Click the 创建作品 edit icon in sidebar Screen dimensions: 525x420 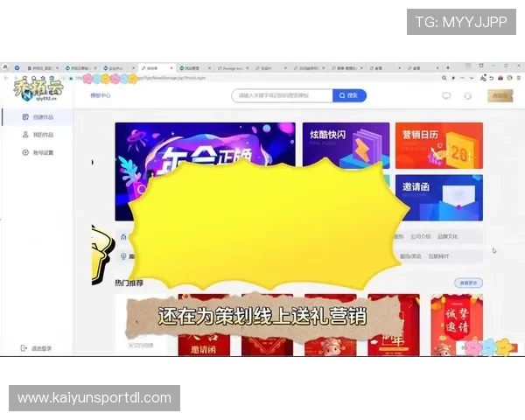25,117
